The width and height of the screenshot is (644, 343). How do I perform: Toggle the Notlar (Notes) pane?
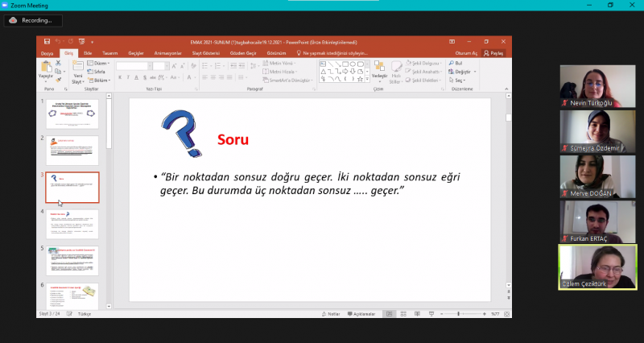(x=330, y=313)
